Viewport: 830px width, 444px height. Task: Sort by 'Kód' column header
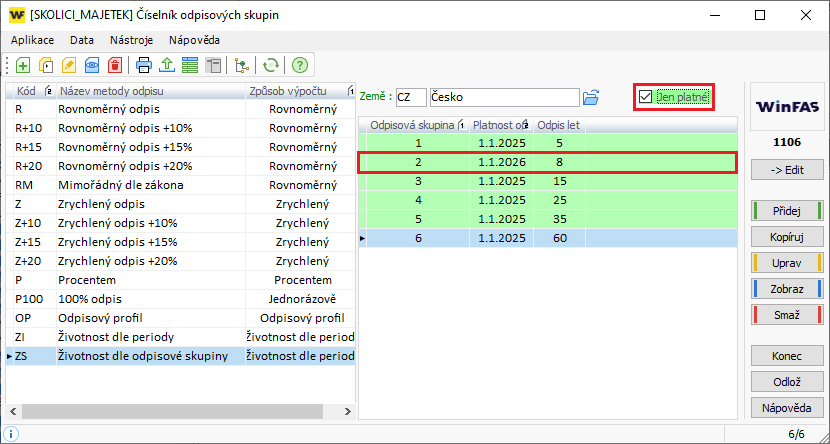point(27,92)
